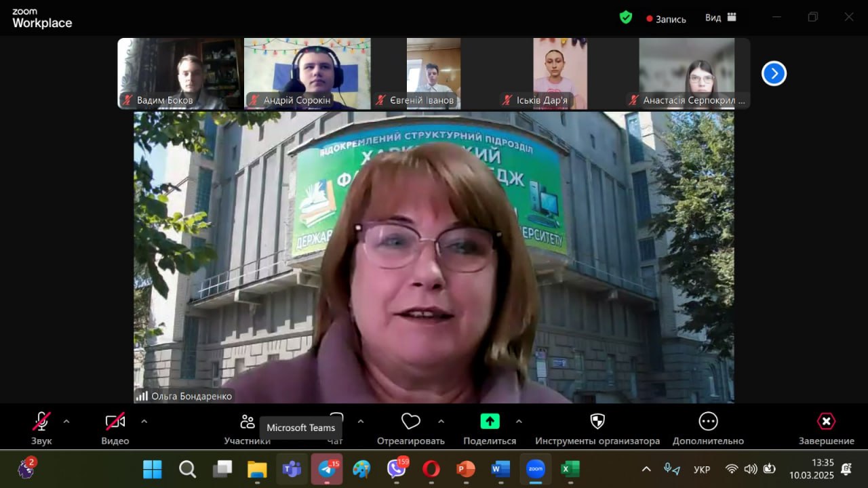Open Инструменты организатора host tools

click(x=597, y=428)
